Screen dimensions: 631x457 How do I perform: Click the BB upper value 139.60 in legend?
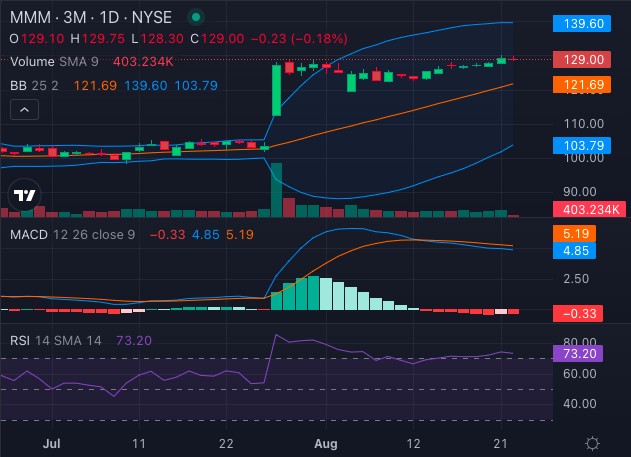(x=146, y=85)
